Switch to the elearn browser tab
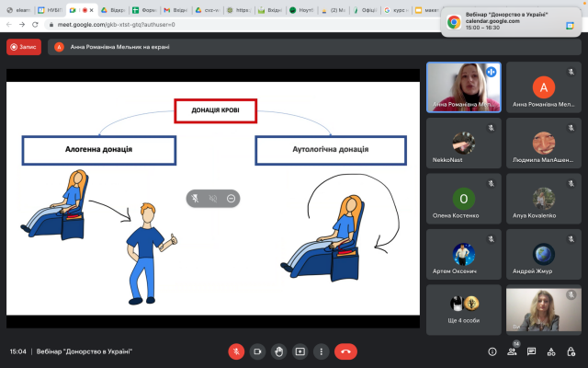Screen dimensions: 588x368 point(17,10)
